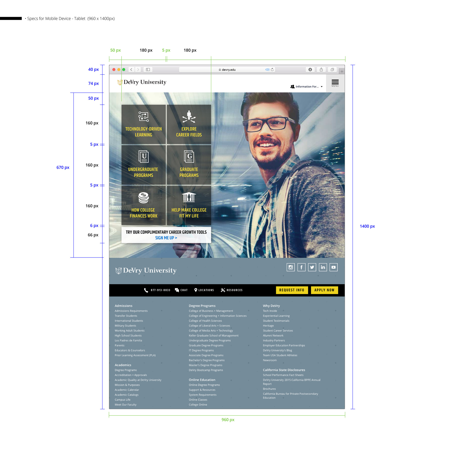Open DeVry University's Blog link
This screenshot has height=476, width=462.
tap(277, 350)
